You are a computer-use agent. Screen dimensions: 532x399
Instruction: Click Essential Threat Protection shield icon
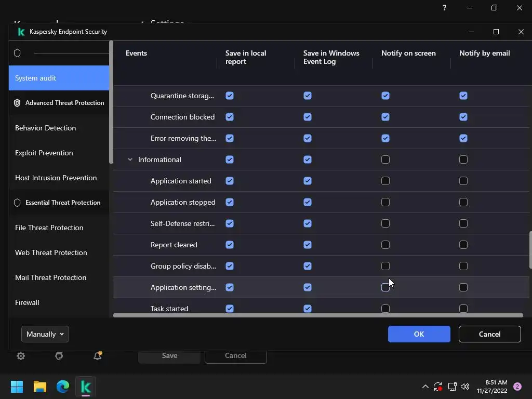[17, 203]
